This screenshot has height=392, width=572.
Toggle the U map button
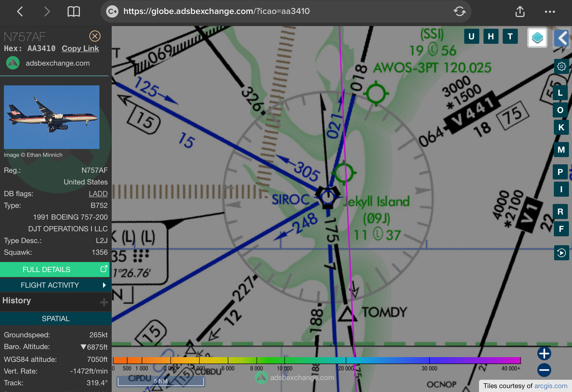point(471,36)
